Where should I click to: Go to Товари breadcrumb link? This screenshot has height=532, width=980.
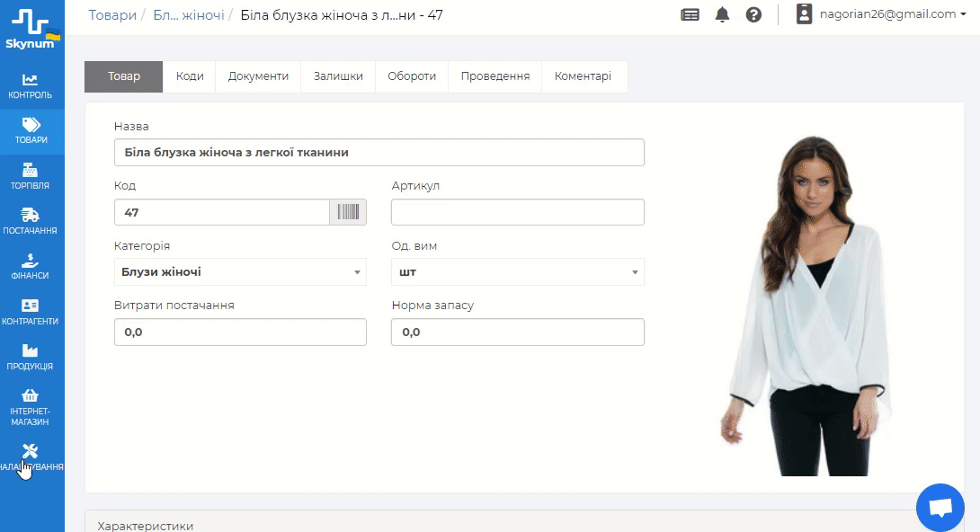point(112,15)
